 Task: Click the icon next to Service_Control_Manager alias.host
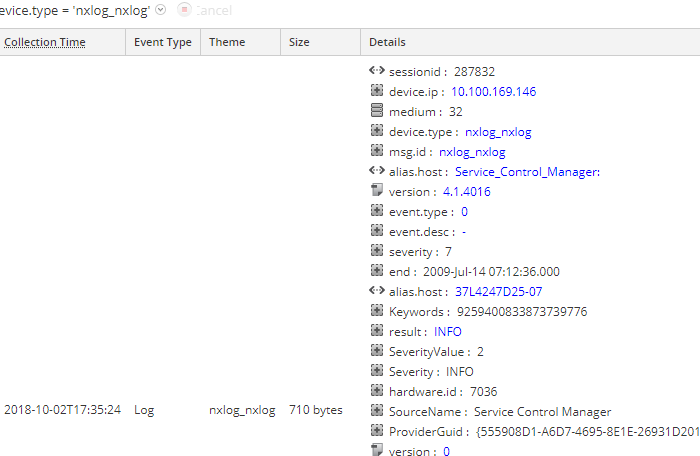click(x=376, y=171)
